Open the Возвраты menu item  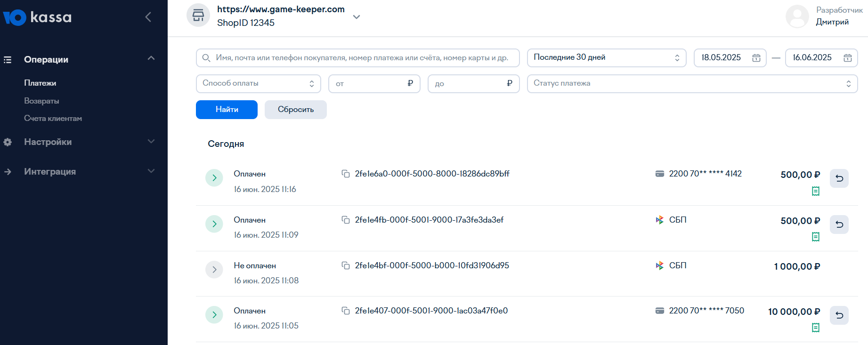(x=41, y=101)
